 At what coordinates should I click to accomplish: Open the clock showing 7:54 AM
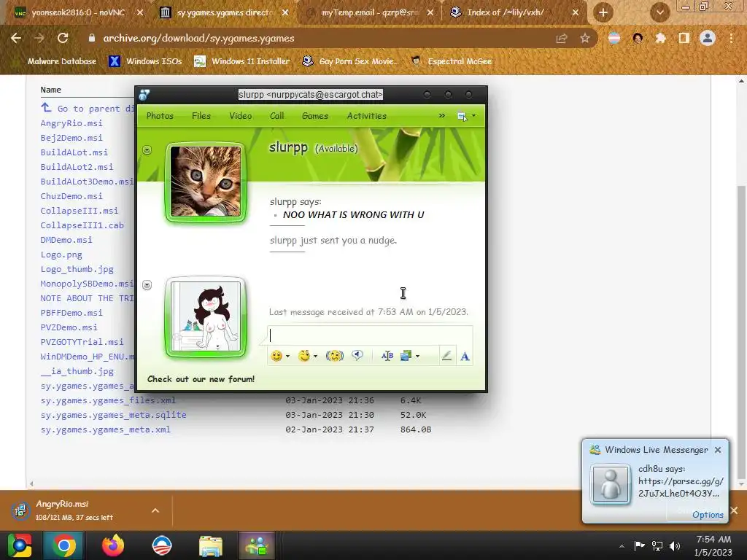pos(713,545)
